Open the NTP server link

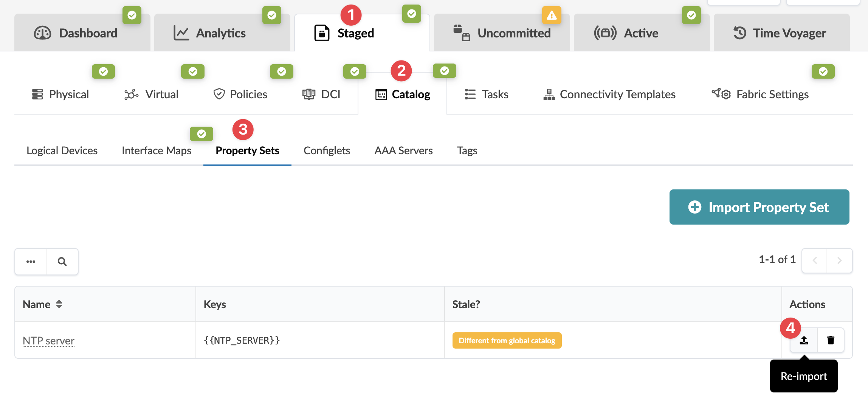(48, 341)
